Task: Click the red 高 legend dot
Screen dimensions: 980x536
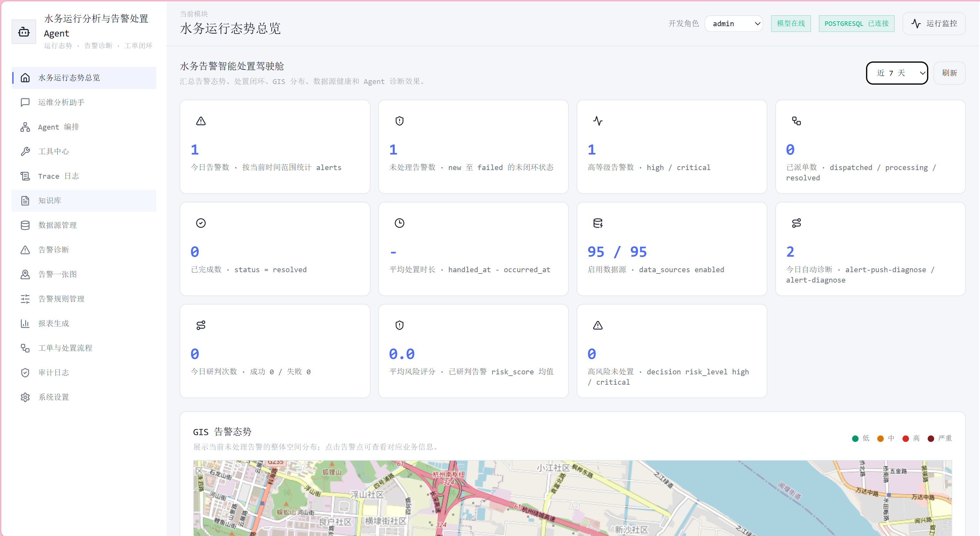Action: click(905, 439)
